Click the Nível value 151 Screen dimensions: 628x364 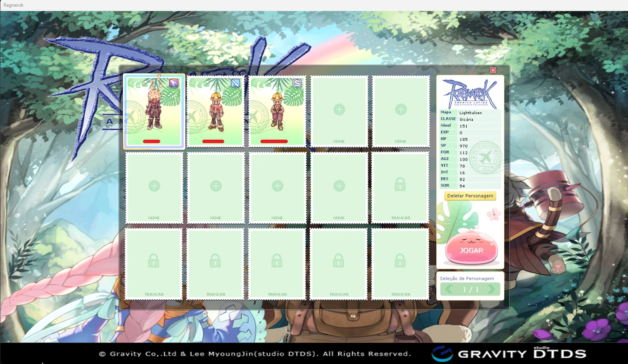[x=463, y=126]
